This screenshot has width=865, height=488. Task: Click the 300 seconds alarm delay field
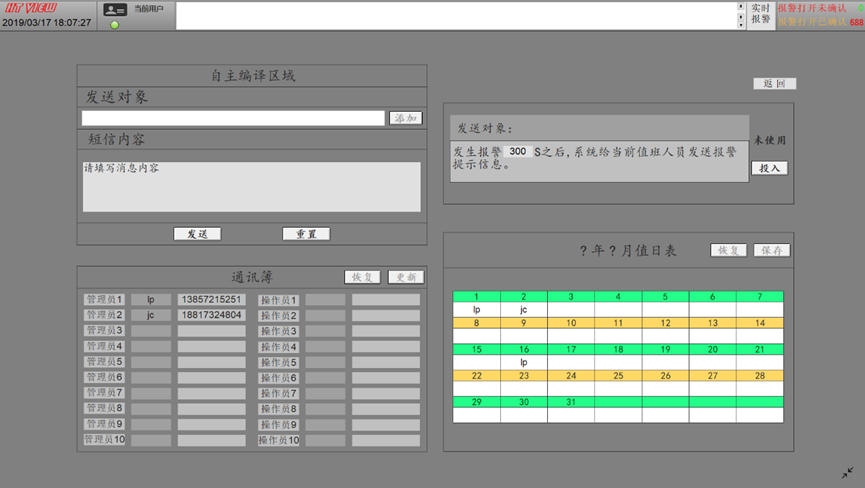pyautogui.click(x=518, y=152)
